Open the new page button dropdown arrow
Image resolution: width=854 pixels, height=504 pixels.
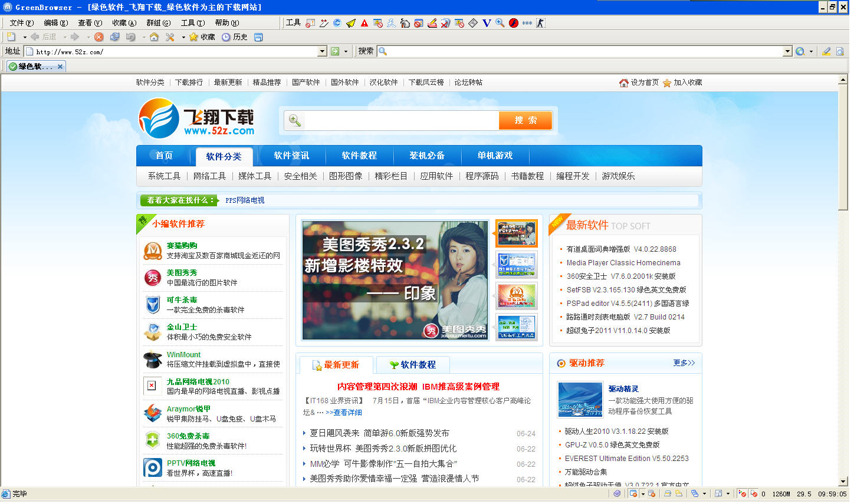coord(25,37)
